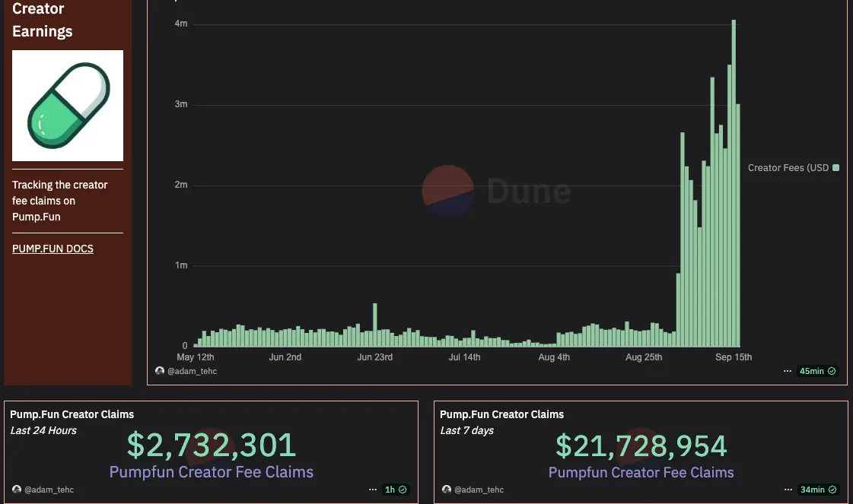Click the Creator Earnings heading
The width and height of the screenshot is (853, 504).
pos(43,20)
